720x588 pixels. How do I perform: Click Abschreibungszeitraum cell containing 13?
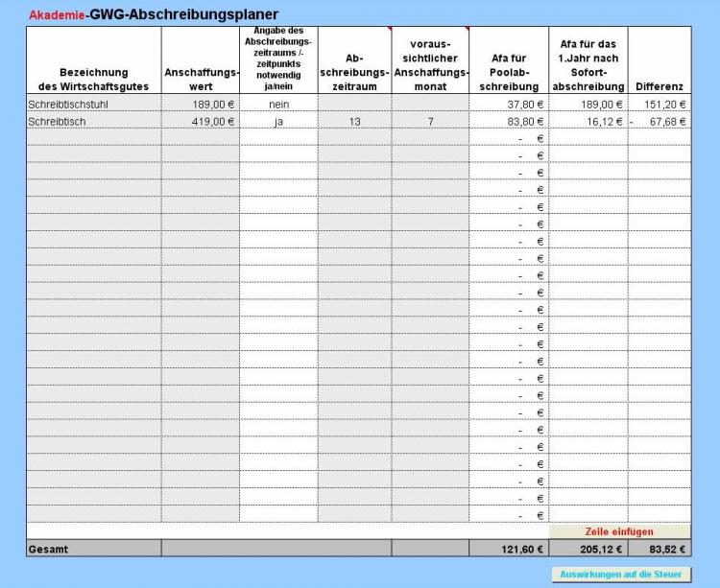click(x=354, y=122)
